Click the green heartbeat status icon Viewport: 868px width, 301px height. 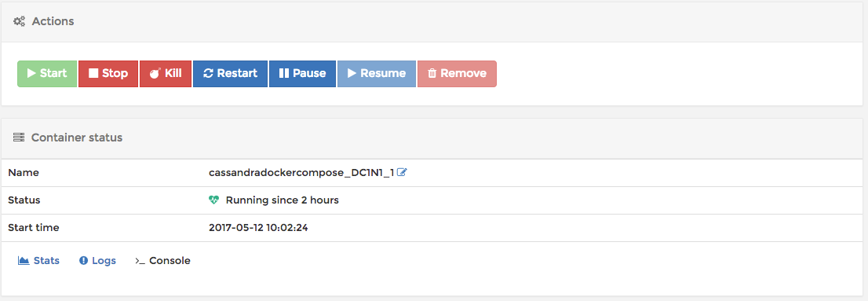pyautogui.click(x=214, y=200)
